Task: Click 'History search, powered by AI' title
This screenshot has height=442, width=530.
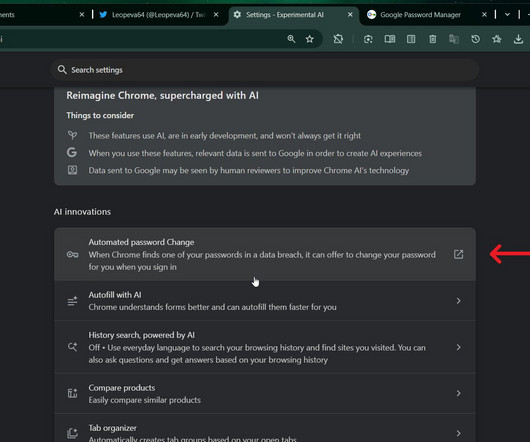Action: tap(142, 335)
